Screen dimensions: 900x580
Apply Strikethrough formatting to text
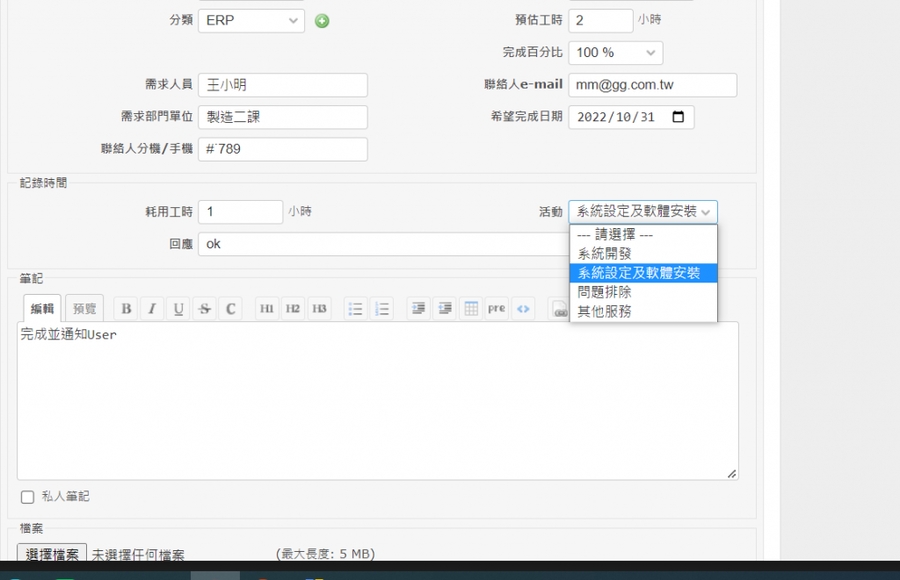point(204,309)
